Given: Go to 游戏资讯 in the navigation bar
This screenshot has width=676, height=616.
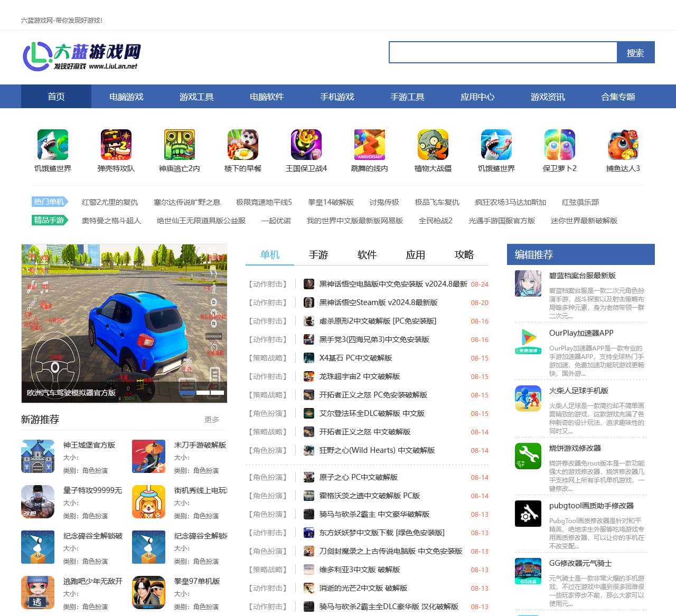Looking at the screenshot, I should click(548, 97).
